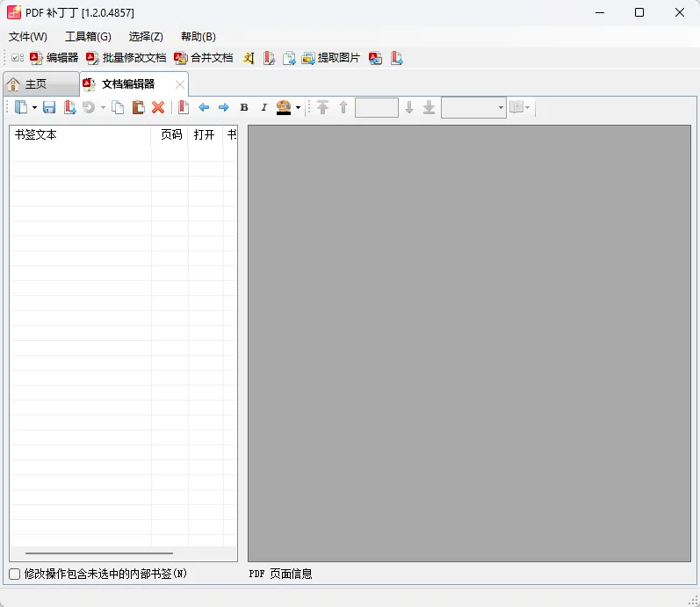Screen dimensions: 700x607
Task: Click the last page arrow icon
Action: pyautogui.click(x=429, y=107)
